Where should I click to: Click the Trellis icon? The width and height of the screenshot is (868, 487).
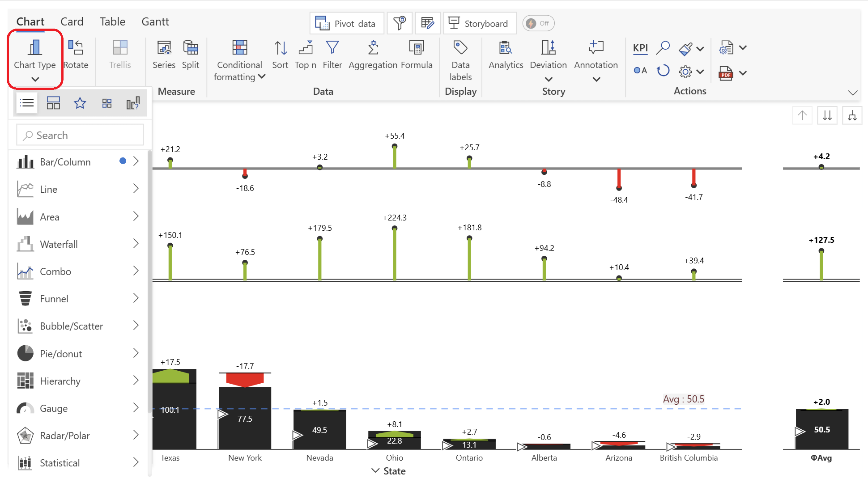(x=120, y=47)
